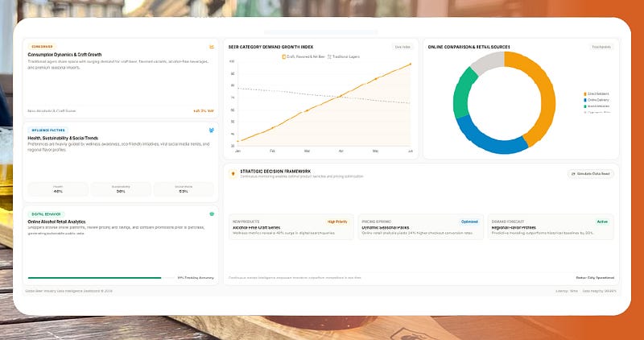The image size is (644, 340).
Task: Click the final Jul data point on orange line
Action: coord(411,64)
